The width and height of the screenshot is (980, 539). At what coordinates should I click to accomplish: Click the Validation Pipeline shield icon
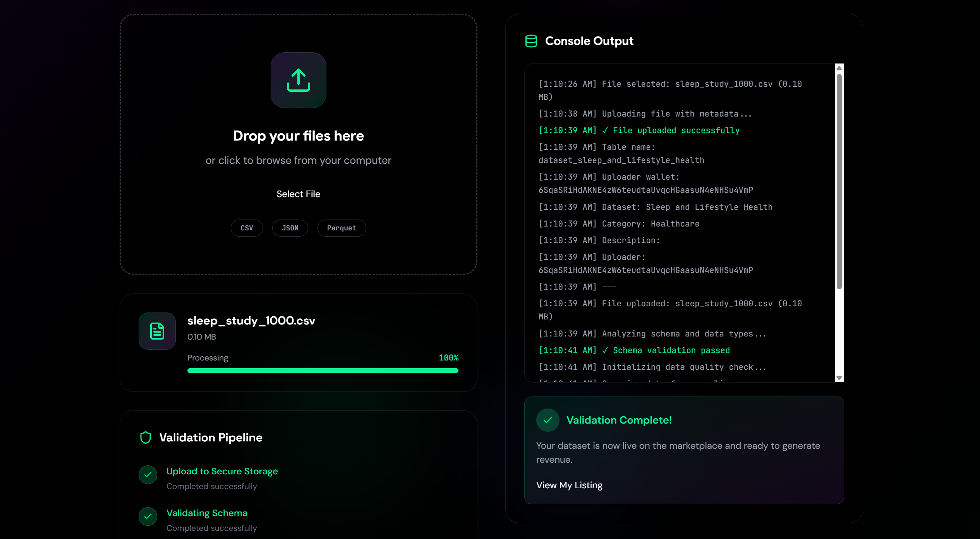pos(146,438)
